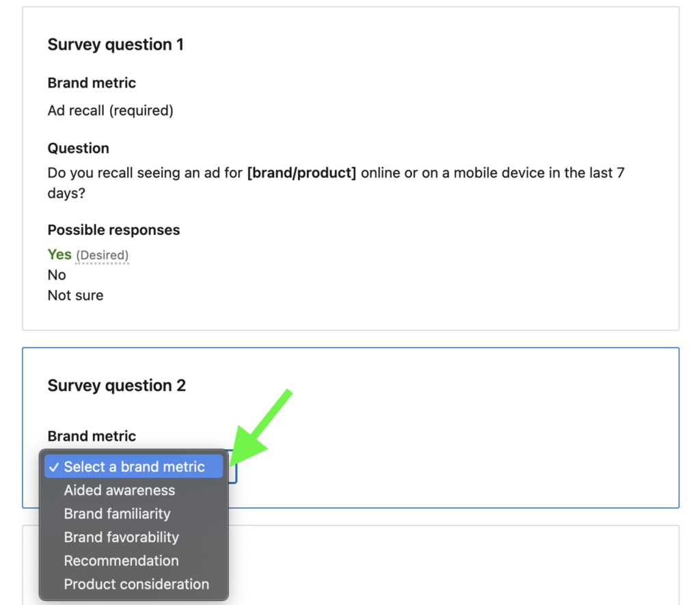The height and width of the screenshot is (605, 700).
Task: Choose "Brand familiarity" in the open dropdown
Action: (116, 513)
